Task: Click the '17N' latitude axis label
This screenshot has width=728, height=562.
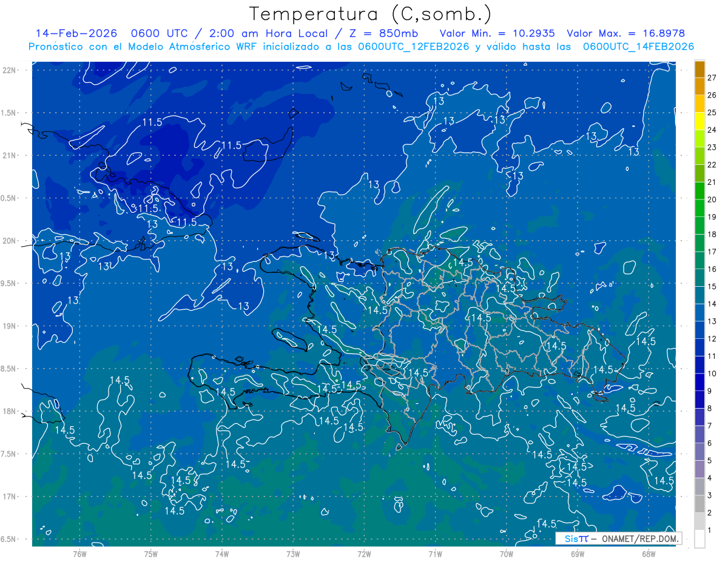Action: pyautogui.click(x=9, y=497)
